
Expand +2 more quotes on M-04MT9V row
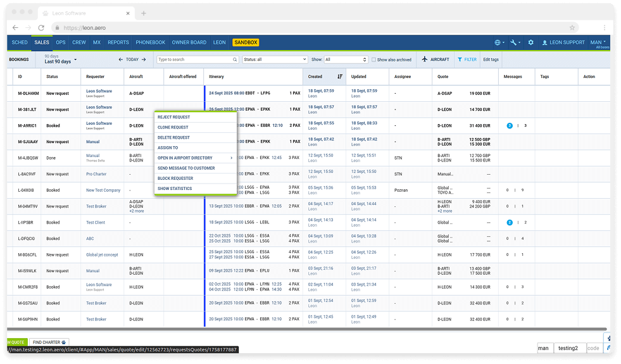[x=445, y=211]
